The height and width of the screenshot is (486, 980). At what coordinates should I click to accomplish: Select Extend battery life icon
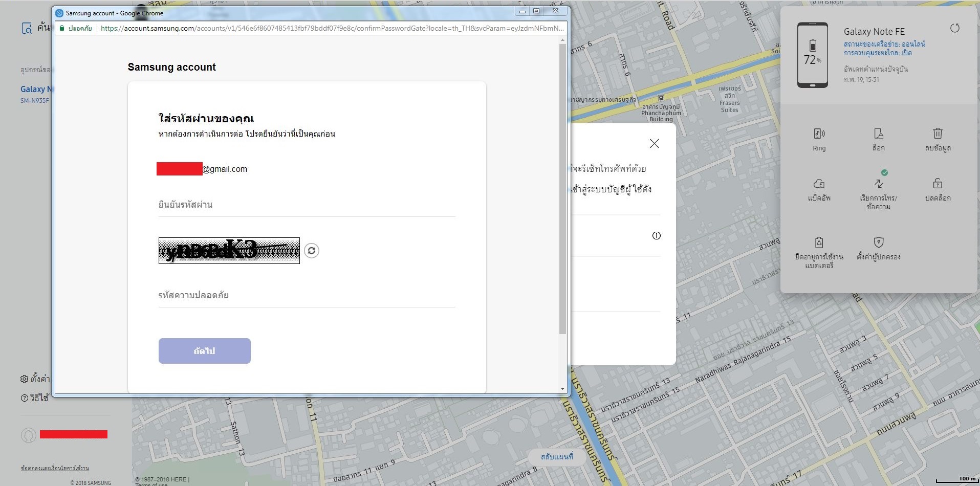819,242
